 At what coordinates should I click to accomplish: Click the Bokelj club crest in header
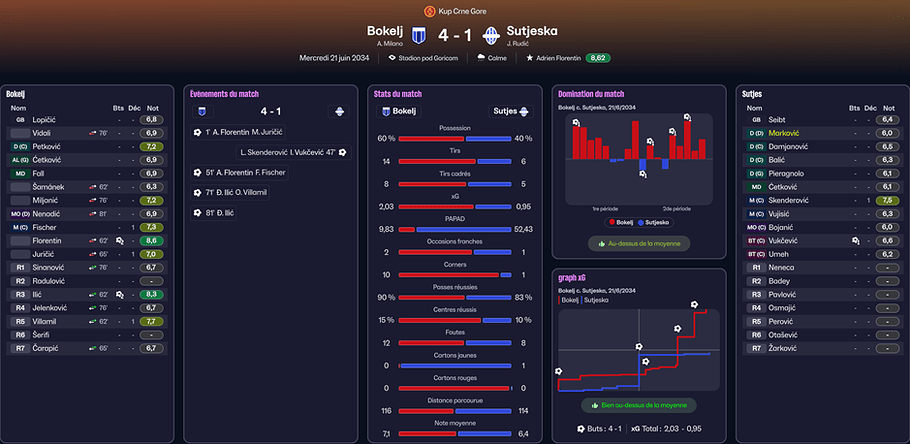tap(418, 35)
